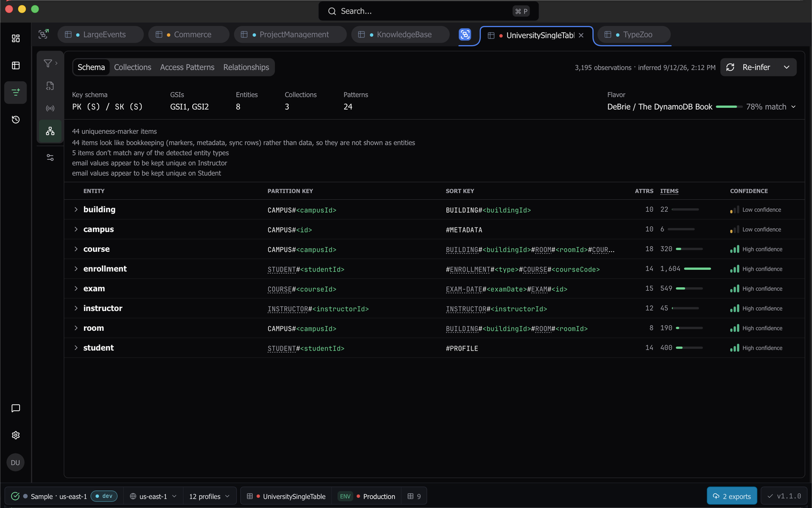Click the ENV badge in status bar
This screenshot has height=508, width=812.
pyautogui.click(x=345, y=496)
